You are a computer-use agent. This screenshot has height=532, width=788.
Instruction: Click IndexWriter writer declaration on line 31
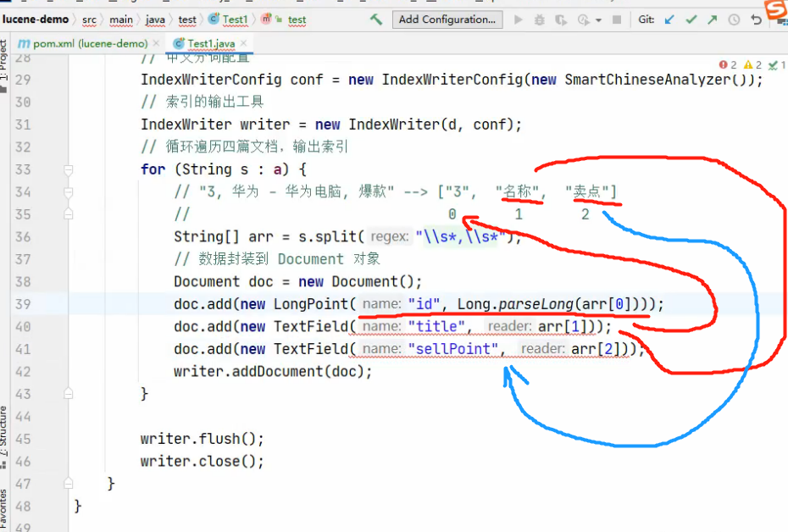215,124
